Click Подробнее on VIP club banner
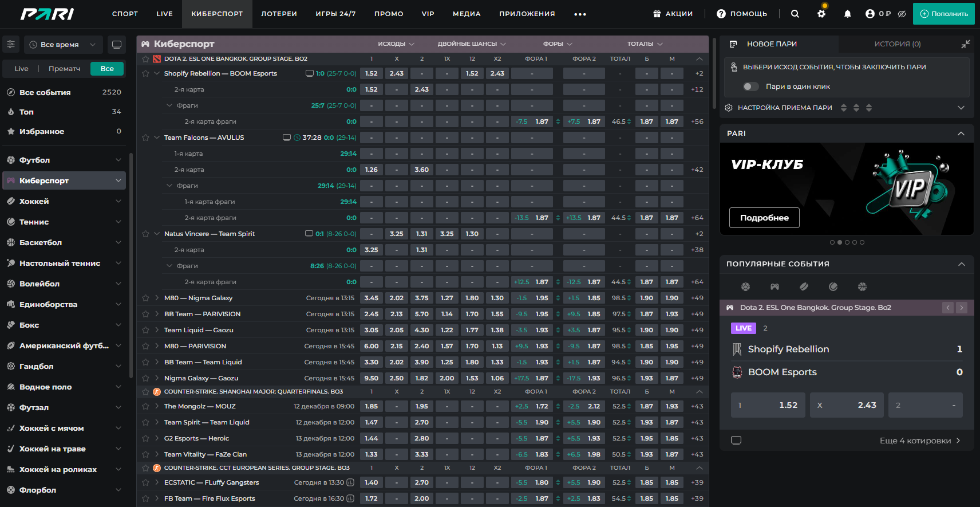Screen dimensions: 980x507 (x=764, y=218)
